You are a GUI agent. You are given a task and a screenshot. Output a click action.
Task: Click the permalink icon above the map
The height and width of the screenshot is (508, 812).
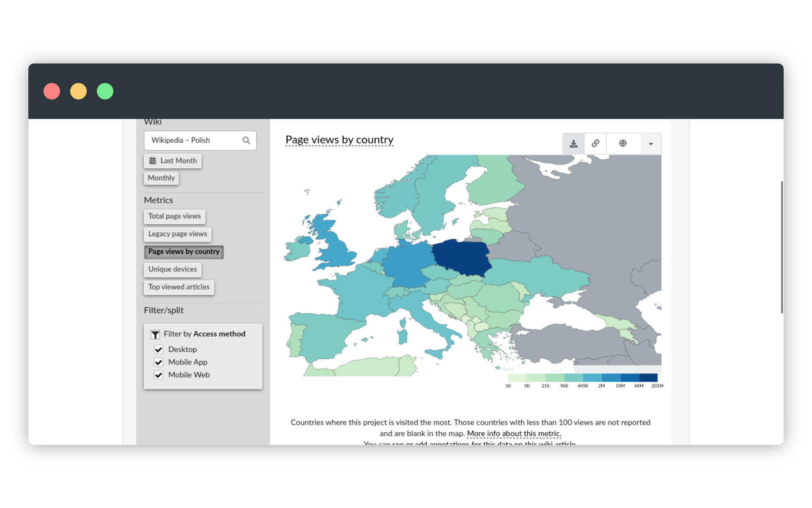coord(595,143)
